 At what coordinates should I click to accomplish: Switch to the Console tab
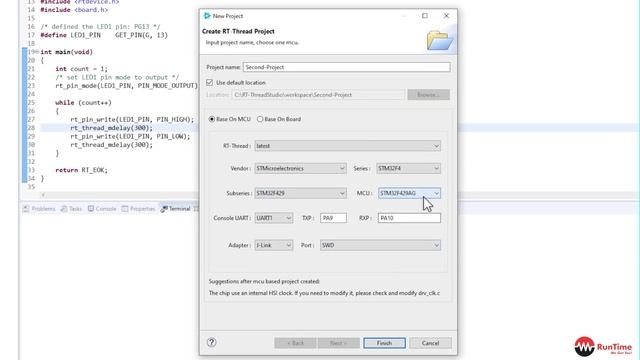(102, 209)
